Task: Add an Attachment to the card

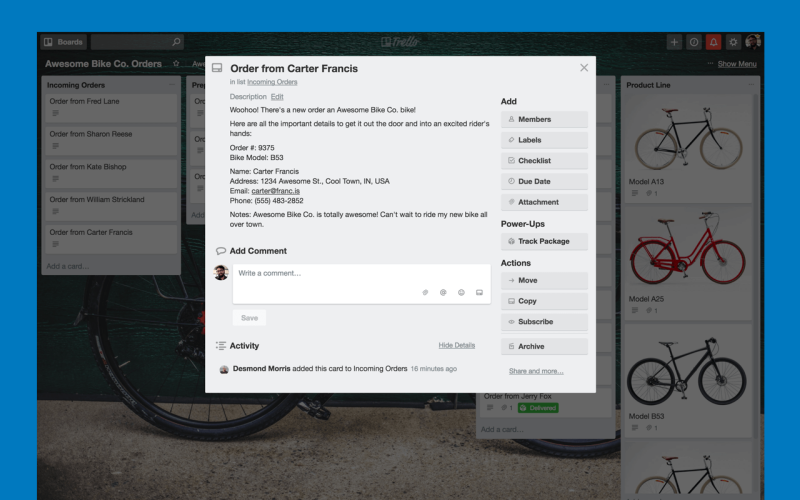Action: [x=544, y=202]
